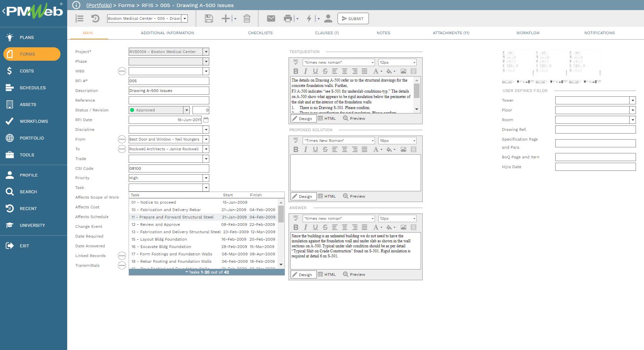Image resolution: width=644 pixels, height=350 pixels.
Task: Click the Drawing Ref. input field
Action: [595, 130]
